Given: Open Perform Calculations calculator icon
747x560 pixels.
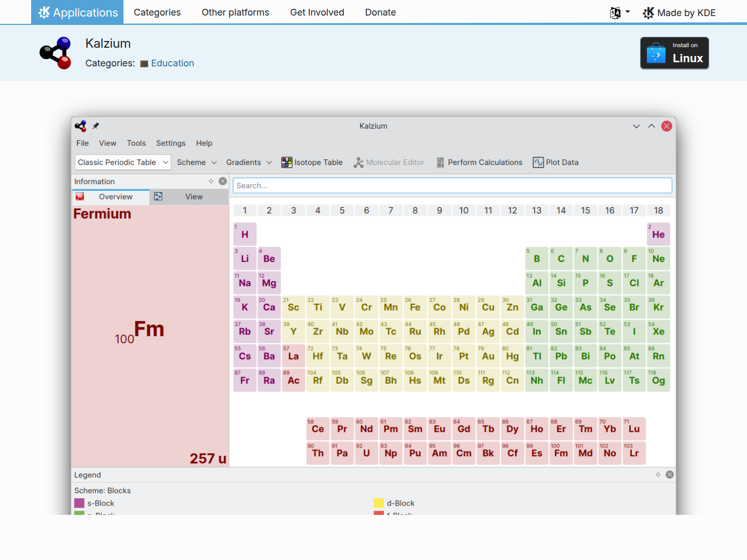Looking at the screenshot, I should coord(440,162).
